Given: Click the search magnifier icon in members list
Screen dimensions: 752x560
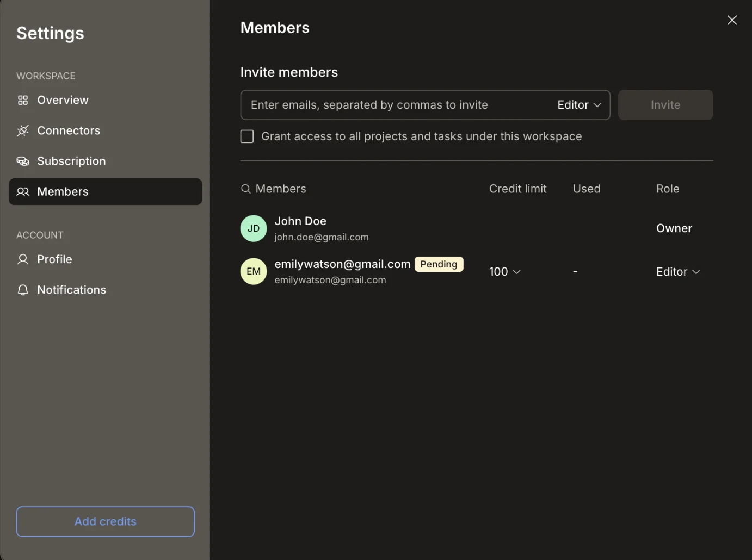Looking at the screenshot, I should [x=246, y=189].
